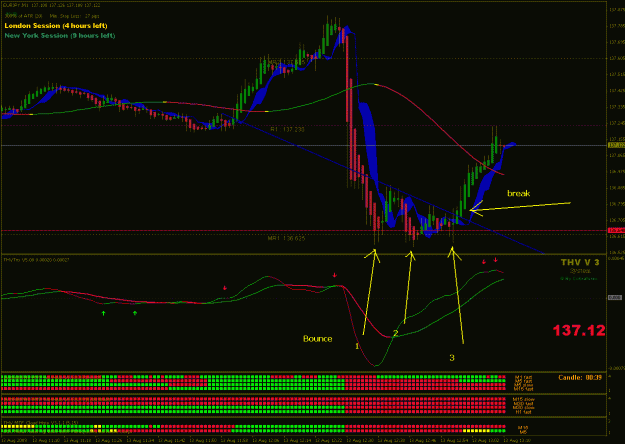Click the current price tag on price axis
Viewport: 625px width, 444px height.
(616, 145)
